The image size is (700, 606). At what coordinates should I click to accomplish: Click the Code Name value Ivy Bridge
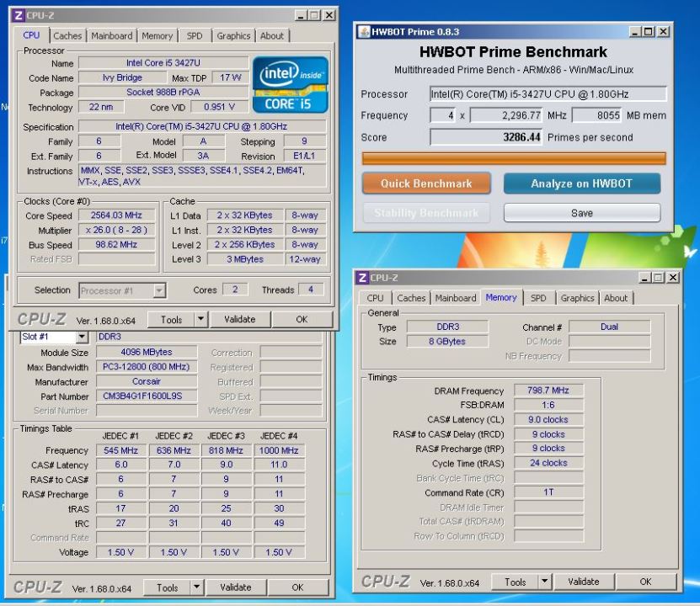pyautogui.click(x=122, y=77)
